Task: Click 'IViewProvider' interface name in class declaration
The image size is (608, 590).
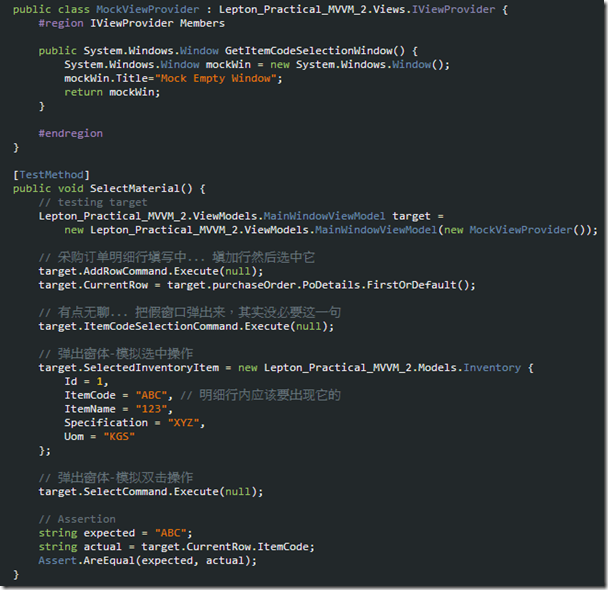Action: [x=453, y=9]
